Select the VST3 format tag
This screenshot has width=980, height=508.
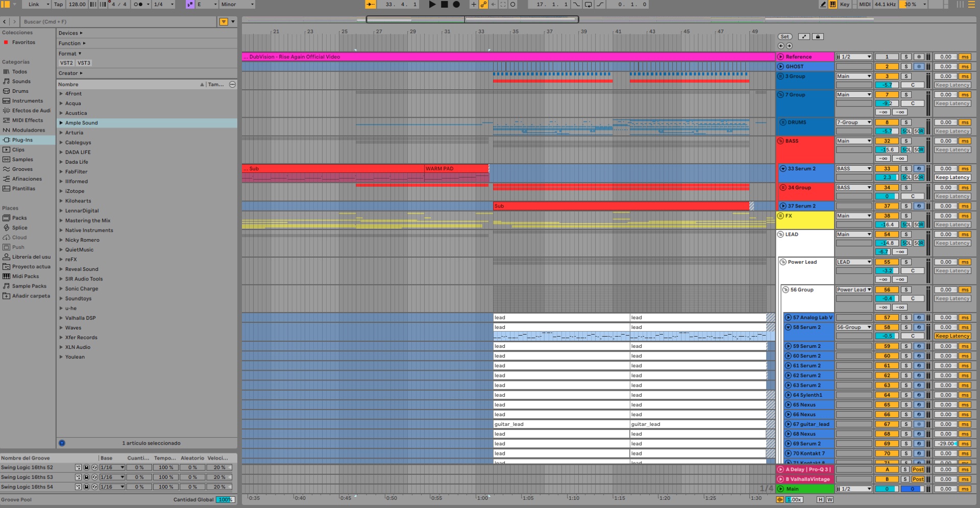(x=84, y=63)
